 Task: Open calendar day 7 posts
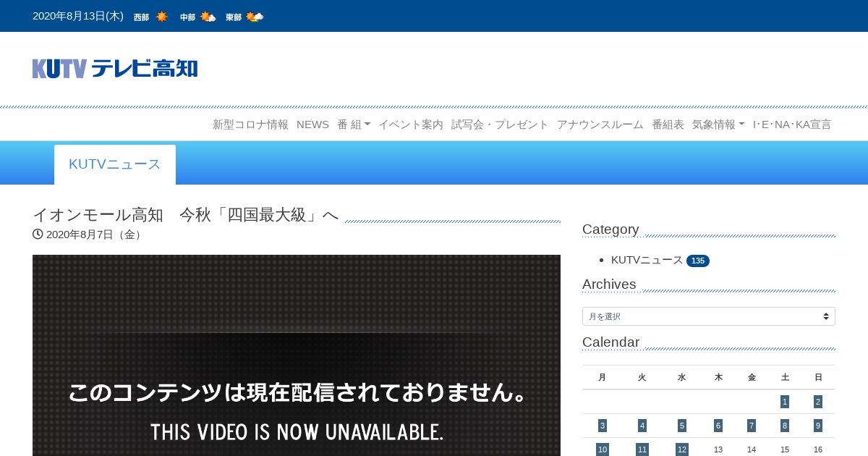(x=752, y=426)
